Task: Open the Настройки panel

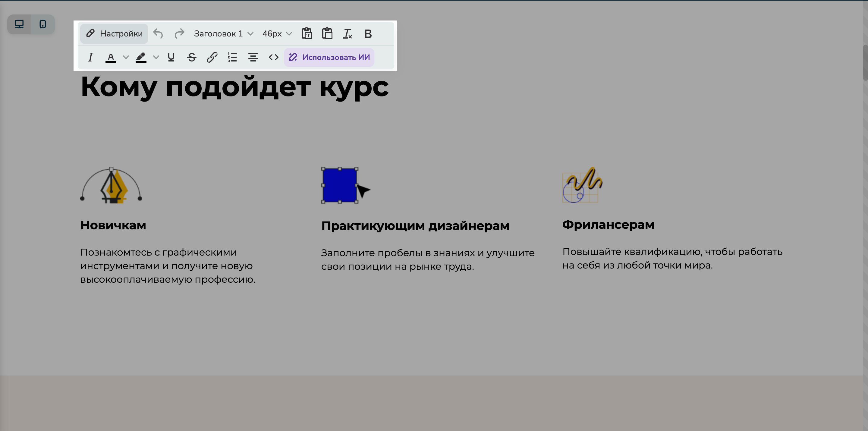Action: point(114,33)
